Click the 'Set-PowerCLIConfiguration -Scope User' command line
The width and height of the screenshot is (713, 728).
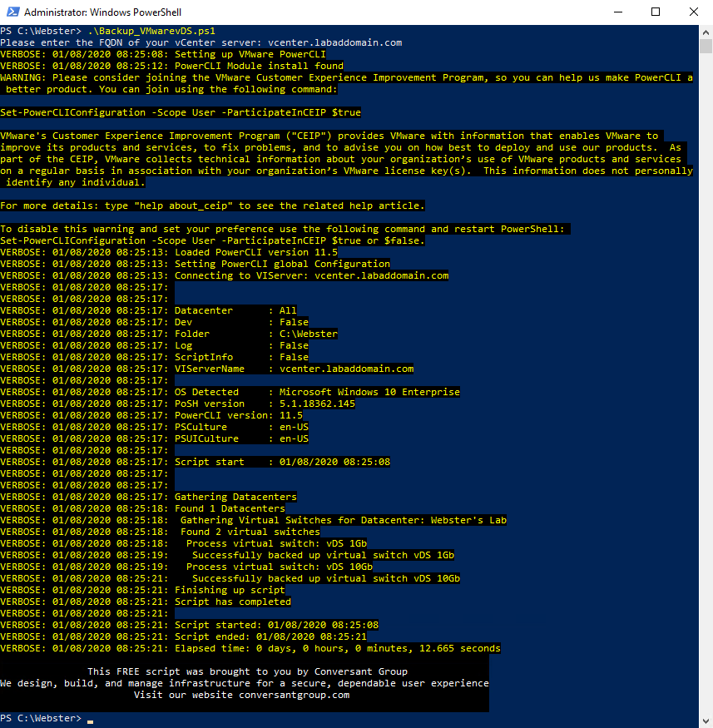click(181, 112)
